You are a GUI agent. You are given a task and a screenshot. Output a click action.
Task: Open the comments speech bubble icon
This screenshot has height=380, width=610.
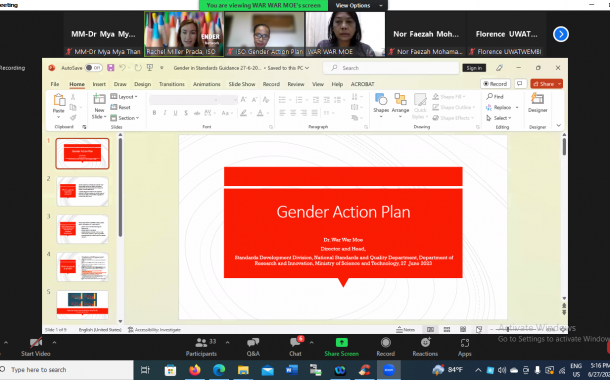coord(520,84)
